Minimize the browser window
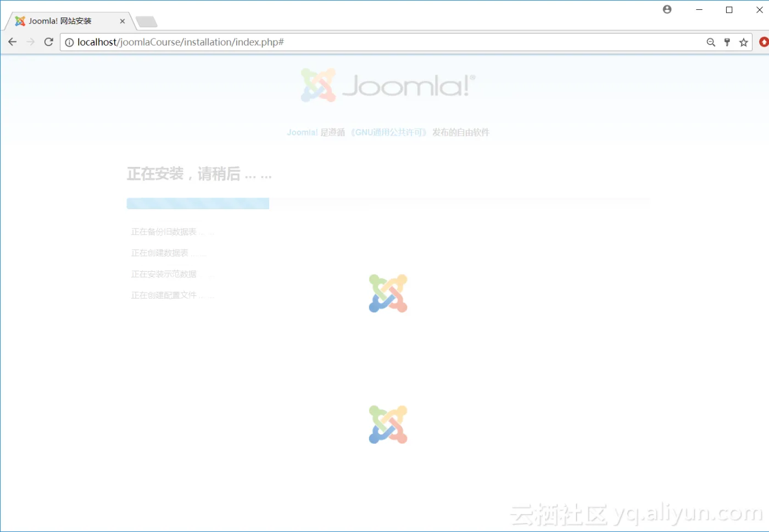Image resolution: width=769 pixels, height=532 pixels. (699, 10)
